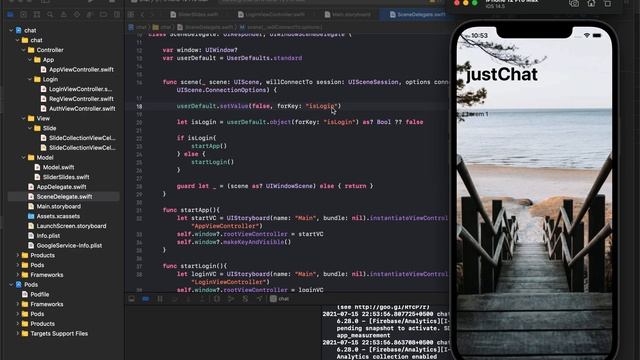The width and height of the screenshot is (640, 360).
Task: Collapse the Login group
Action: click(30, 80)
